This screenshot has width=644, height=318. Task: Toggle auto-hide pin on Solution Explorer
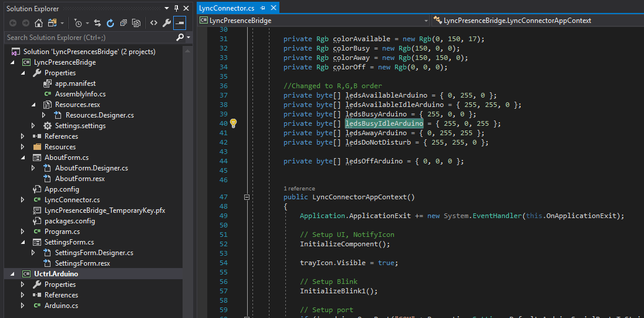176,8
